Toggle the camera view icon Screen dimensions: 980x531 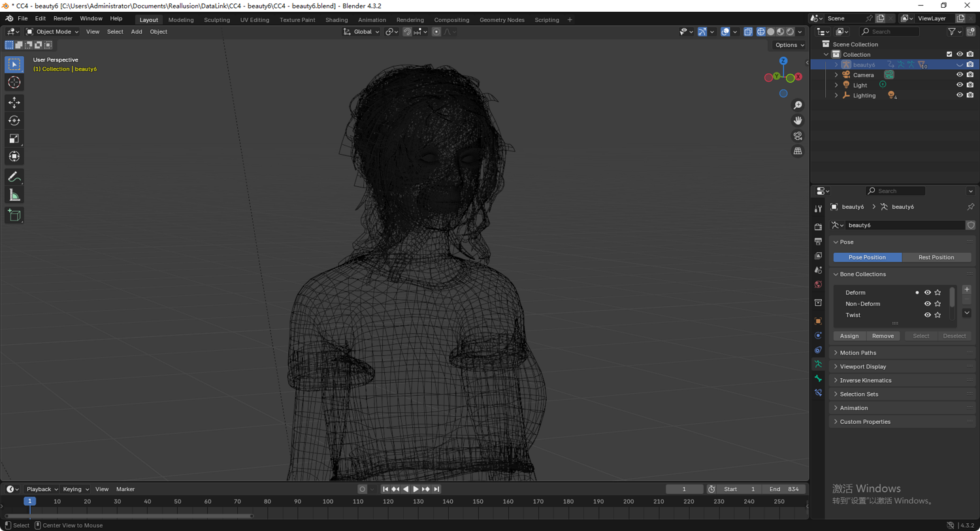click(x=798, y=136)
